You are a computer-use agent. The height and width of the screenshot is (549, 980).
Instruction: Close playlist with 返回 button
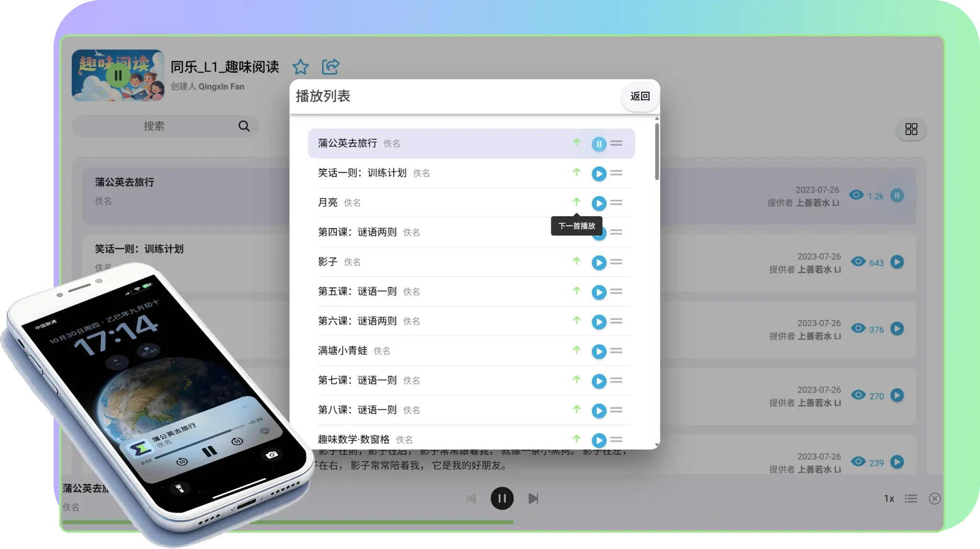click(640, 96)
